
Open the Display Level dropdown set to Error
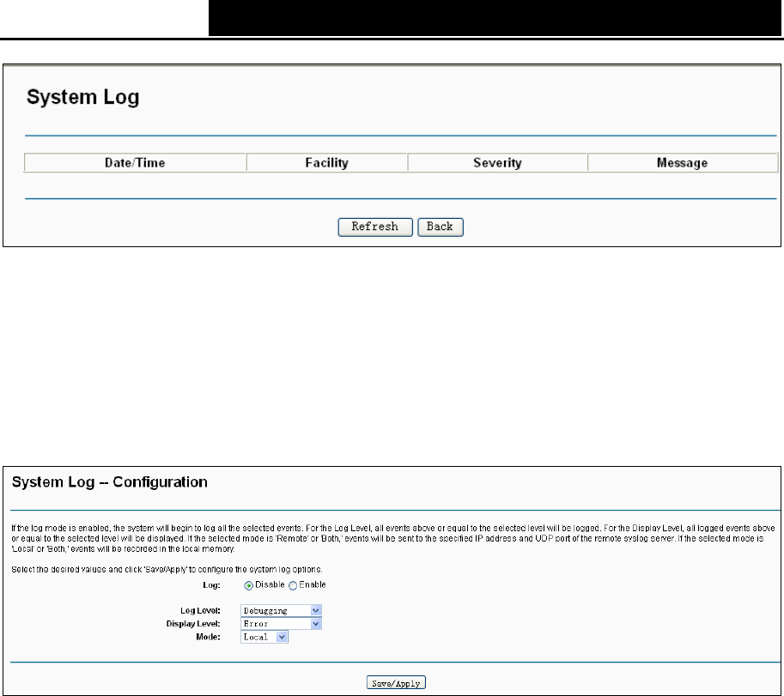281,624
